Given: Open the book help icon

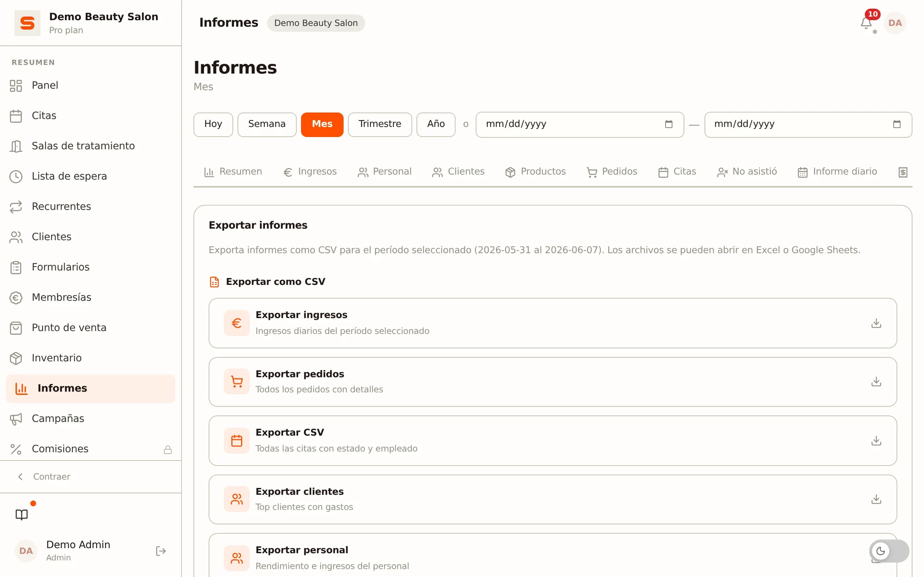Looking at the screenshot, I should 22,514.
